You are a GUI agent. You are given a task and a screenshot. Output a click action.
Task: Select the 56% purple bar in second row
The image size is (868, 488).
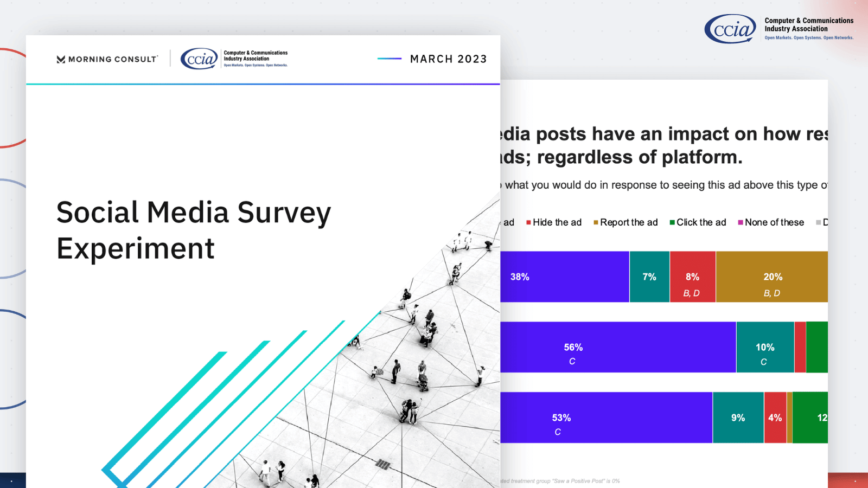[x=617, y=347]
